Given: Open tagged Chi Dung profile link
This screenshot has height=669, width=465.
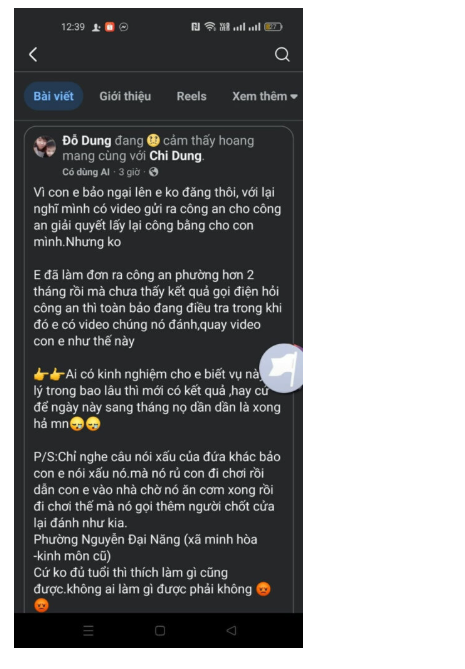Looking at the screenshot, I should coord(175,156).
